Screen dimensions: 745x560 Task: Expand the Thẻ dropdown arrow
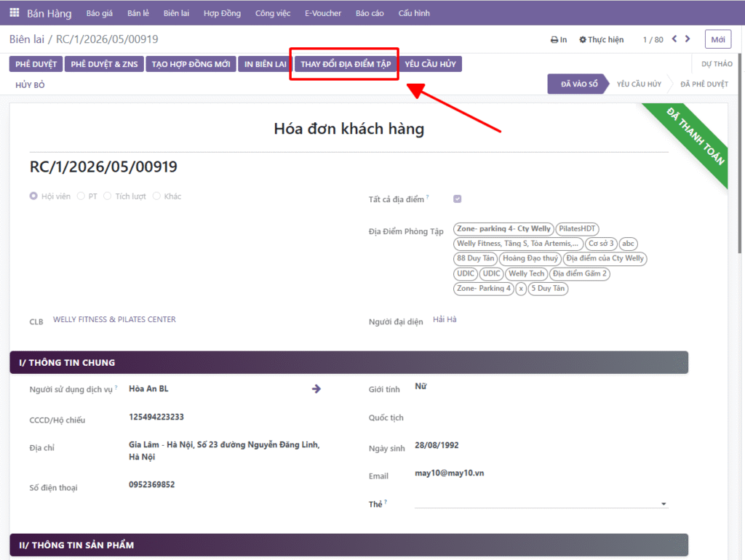664,503
